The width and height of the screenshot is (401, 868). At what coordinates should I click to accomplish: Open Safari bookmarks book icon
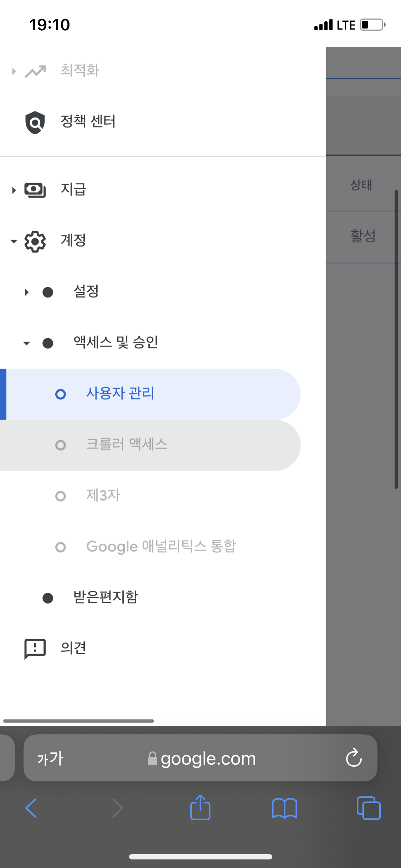284,808
